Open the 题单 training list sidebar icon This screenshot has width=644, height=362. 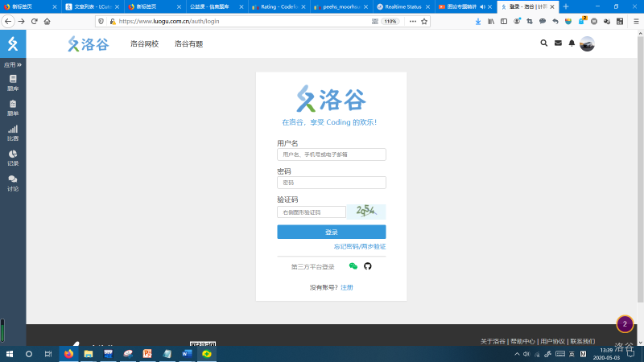coord(13,108)
